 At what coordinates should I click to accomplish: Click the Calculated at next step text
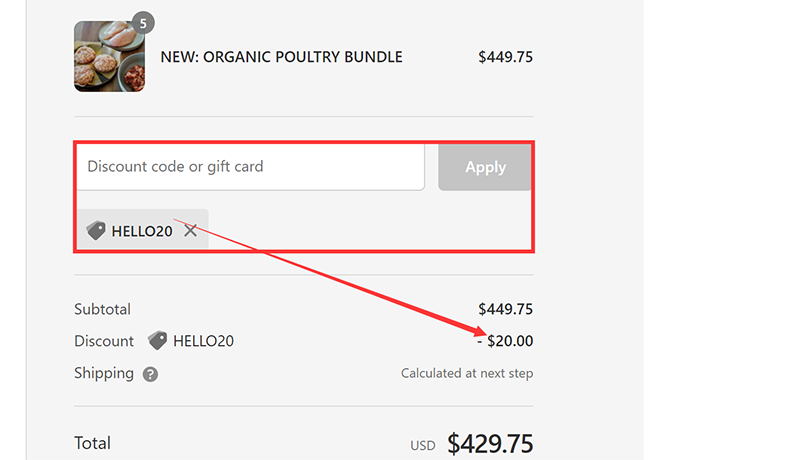tap(467, 373)
